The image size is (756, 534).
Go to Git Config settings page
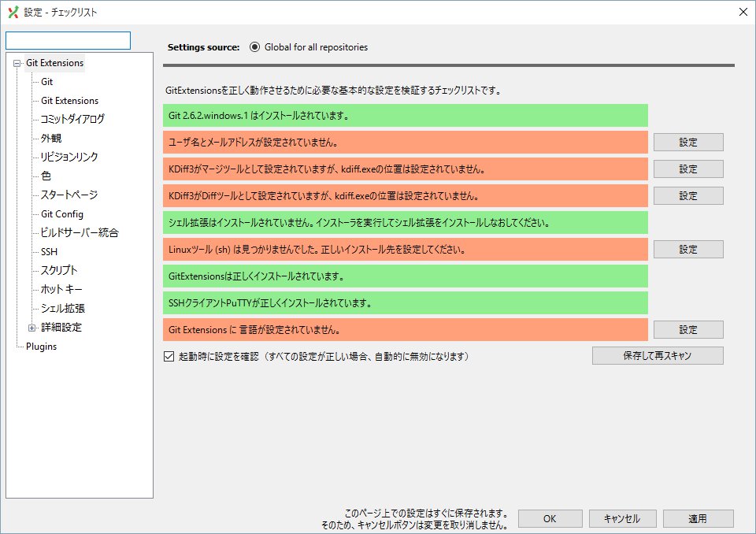tap(62, 214)
